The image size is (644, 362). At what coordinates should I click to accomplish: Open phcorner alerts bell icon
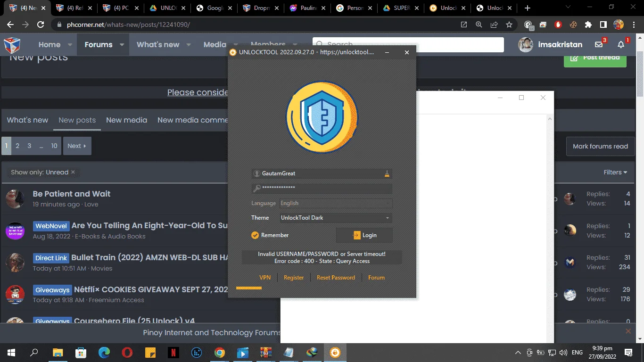click(621, 44)
